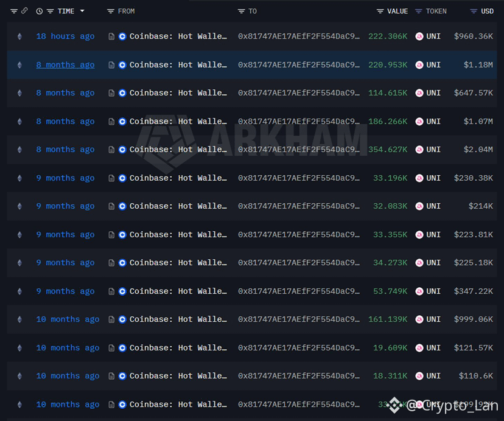This screenshot has width=504, height=421.
Task: Click the chain link icon in the header
Action: tap(24, 11)
